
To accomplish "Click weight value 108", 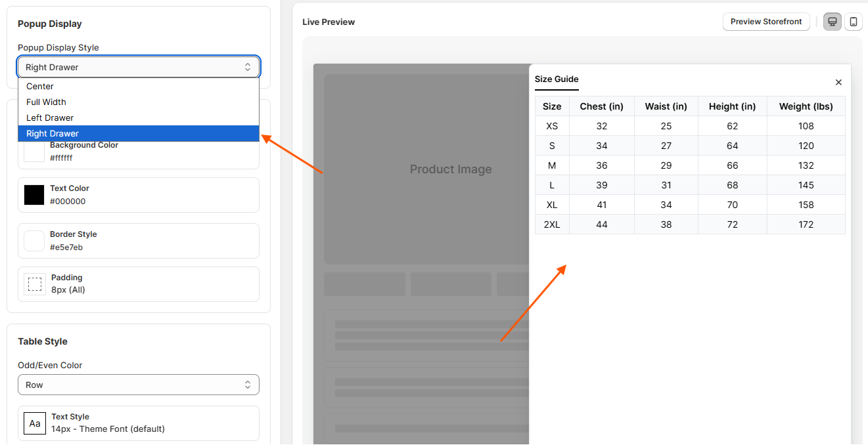I will 806,126.
